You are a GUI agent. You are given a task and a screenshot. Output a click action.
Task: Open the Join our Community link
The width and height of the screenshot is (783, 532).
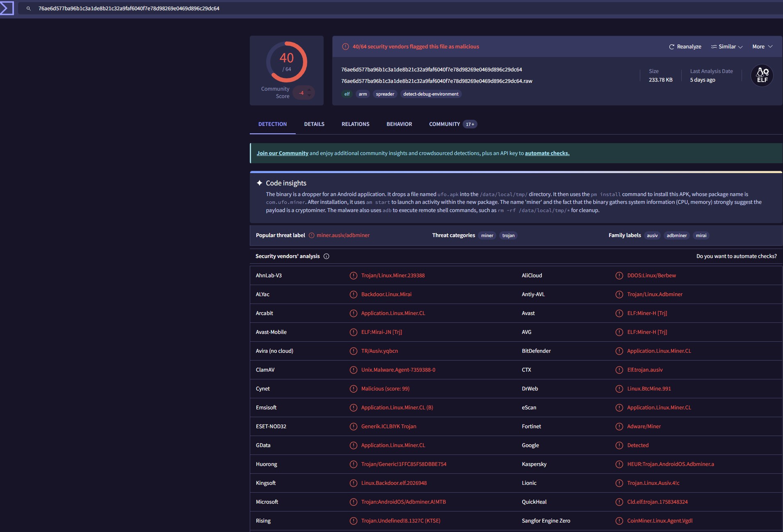[x=282, y=153]
